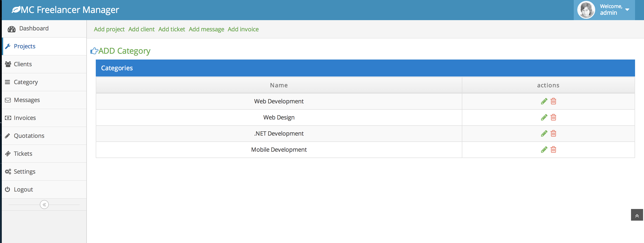Click the edit pencil for Mobile Development

tap(544, 149)
